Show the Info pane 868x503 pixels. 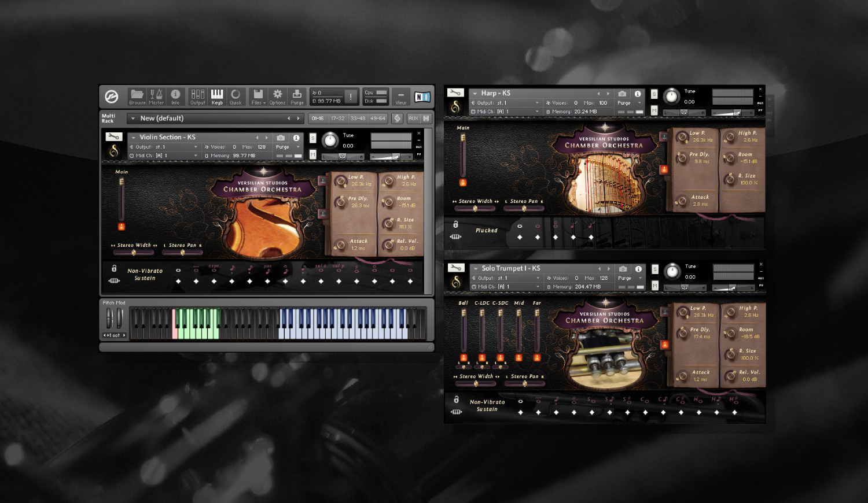(x=175, y=97)
